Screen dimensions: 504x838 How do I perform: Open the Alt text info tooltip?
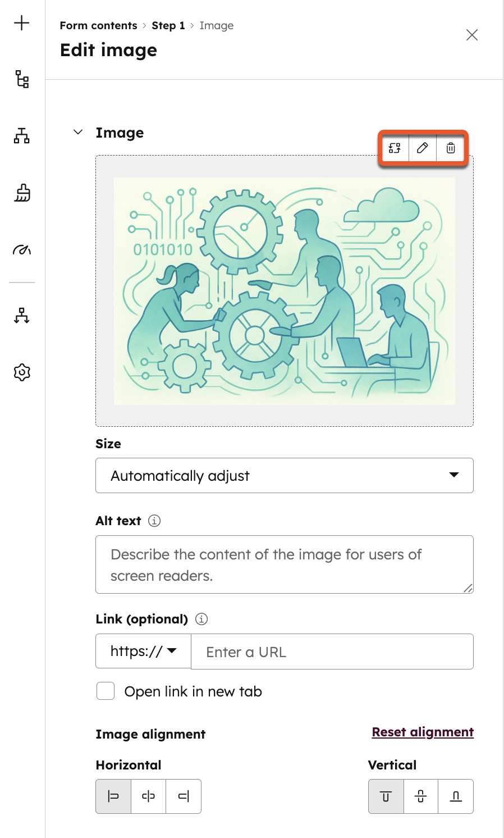pos(155,521)
